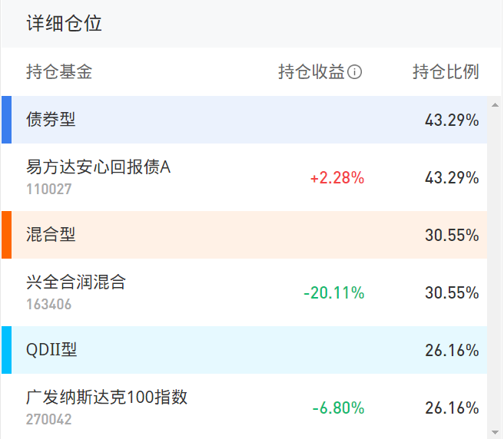Sort by the 持仓收益 column header

pos(311,72)
